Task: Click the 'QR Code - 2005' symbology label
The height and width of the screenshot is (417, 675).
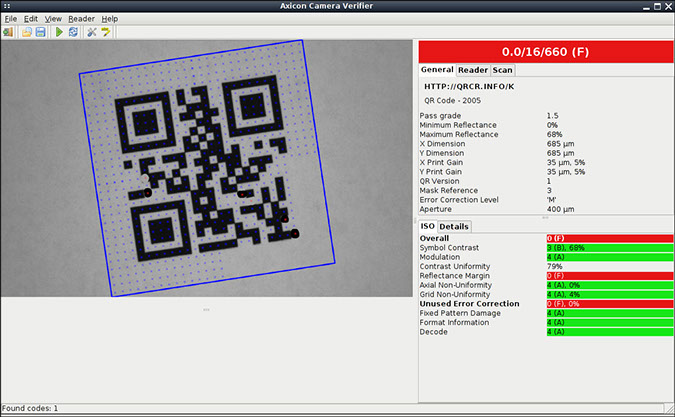Action: tap(452, 101)
